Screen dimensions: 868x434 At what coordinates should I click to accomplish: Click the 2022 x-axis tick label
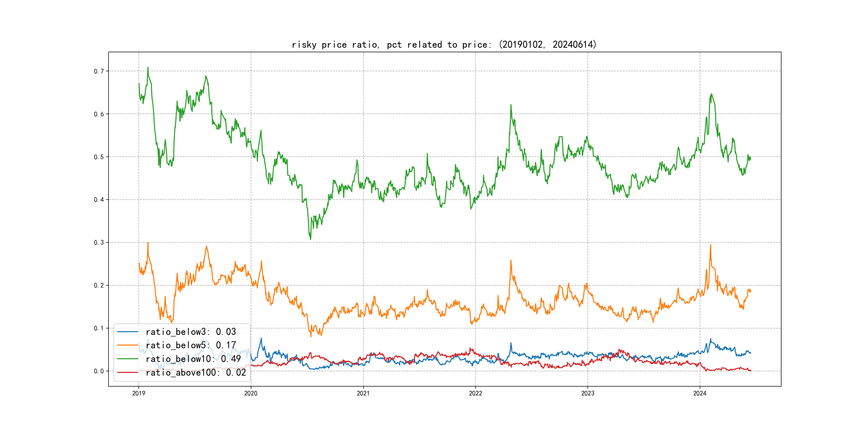point(476,393)
